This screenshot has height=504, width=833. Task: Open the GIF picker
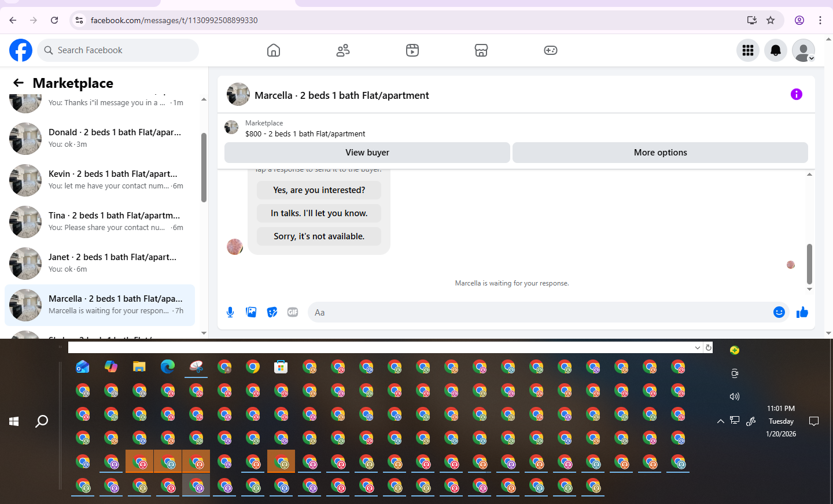(293, 312)
